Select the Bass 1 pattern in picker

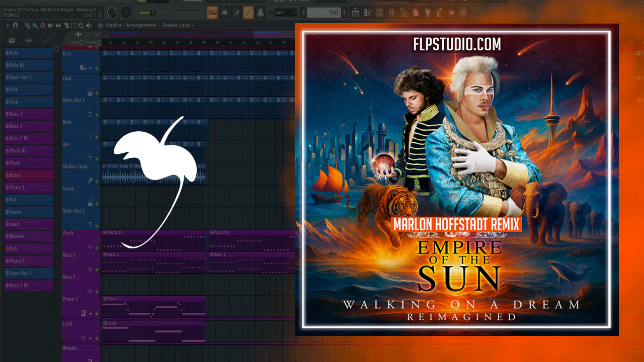click(x=29, y=114)
